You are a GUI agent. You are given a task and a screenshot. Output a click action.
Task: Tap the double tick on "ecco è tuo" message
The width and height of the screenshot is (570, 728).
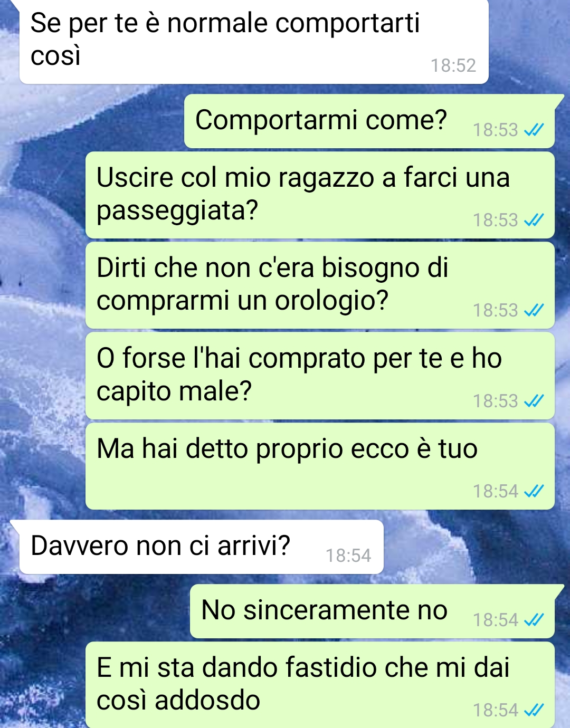click(534, 491)
